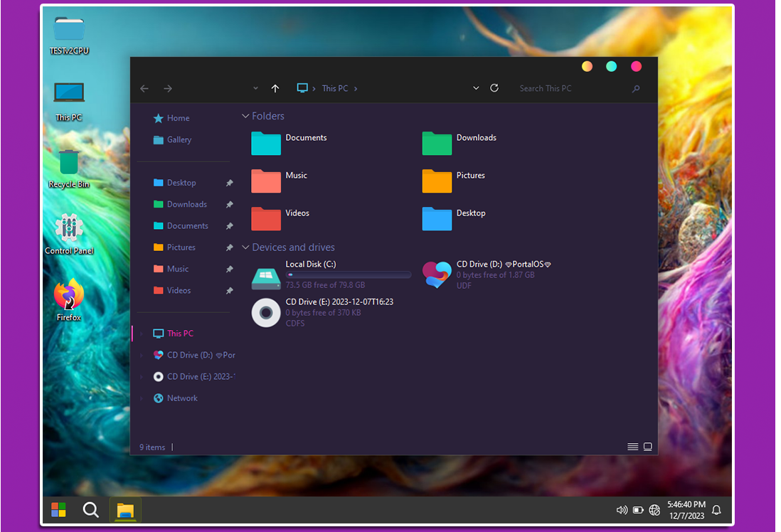Switch to details view layout
Screen dimensions: 781x532
coord(632,447)
